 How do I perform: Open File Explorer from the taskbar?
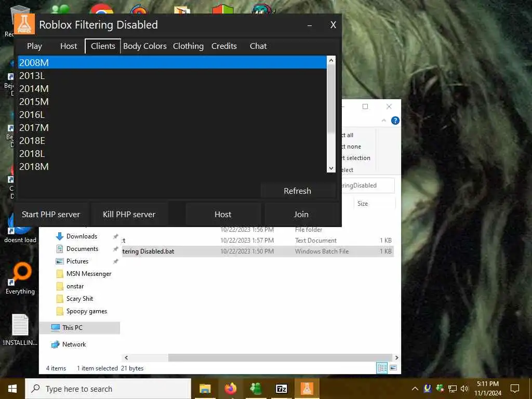[x=205, y=389]
